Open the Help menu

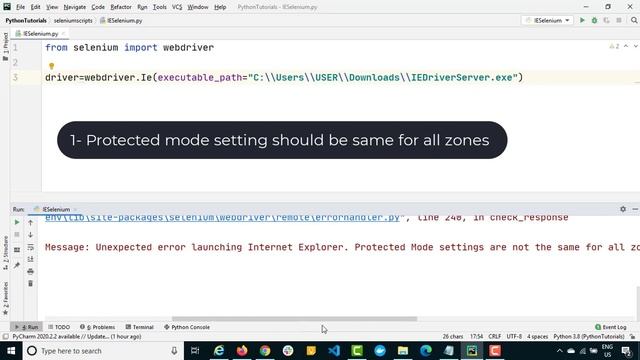(x=220, y=7)
